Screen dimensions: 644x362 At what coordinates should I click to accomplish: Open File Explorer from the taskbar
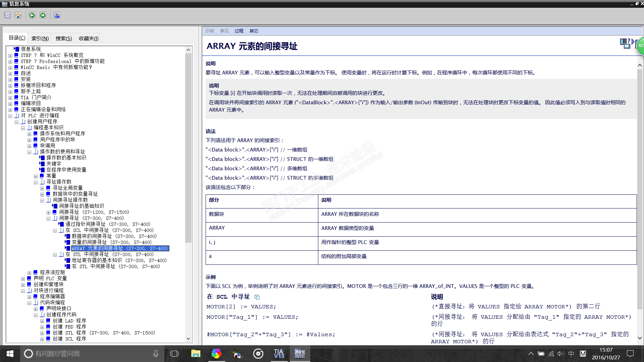(x=196, y=354)
